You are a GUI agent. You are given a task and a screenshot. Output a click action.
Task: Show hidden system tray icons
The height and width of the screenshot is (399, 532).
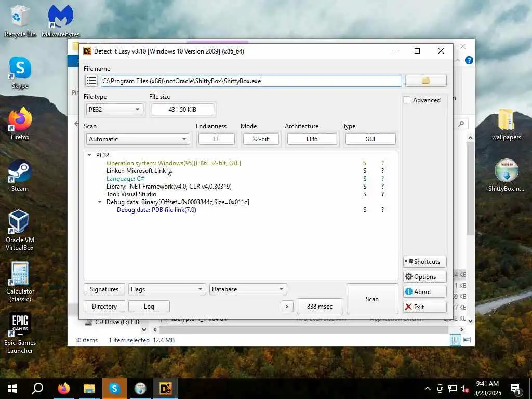(428, 389)
